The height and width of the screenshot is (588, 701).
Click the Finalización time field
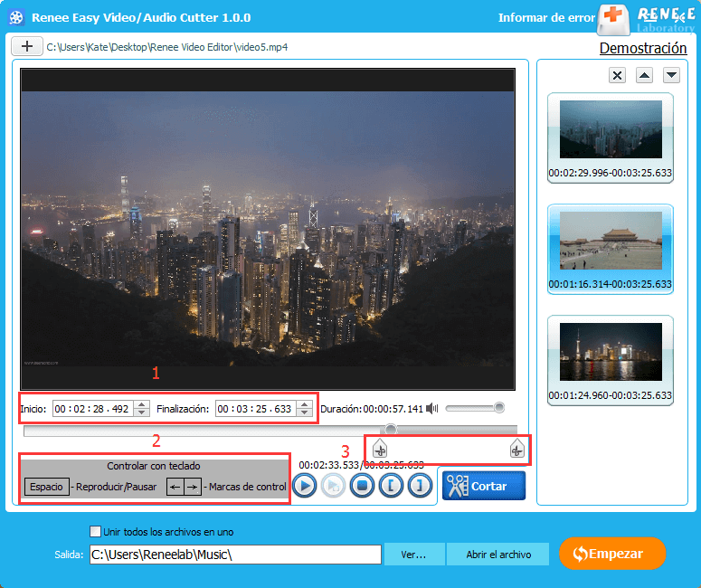[x=256, y=409]
